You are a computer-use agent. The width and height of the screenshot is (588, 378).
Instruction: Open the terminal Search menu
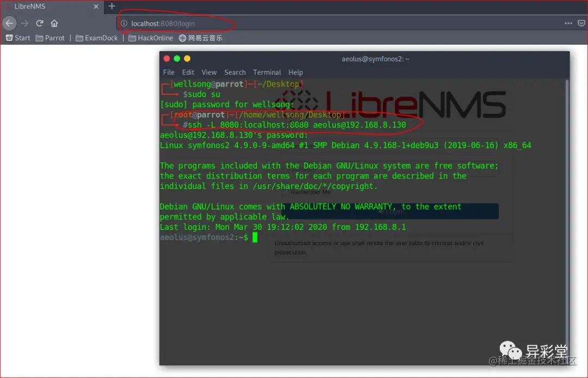click(235, 72)
